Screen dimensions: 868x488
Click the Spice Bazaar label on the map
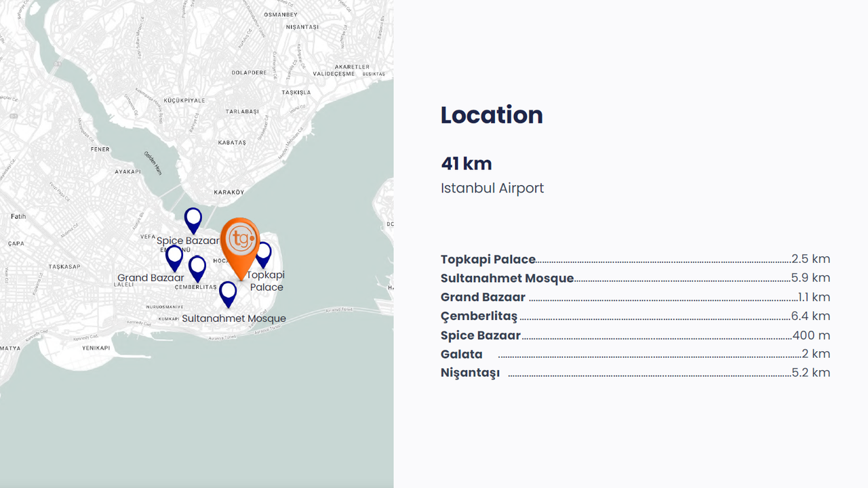pos(188,241)
